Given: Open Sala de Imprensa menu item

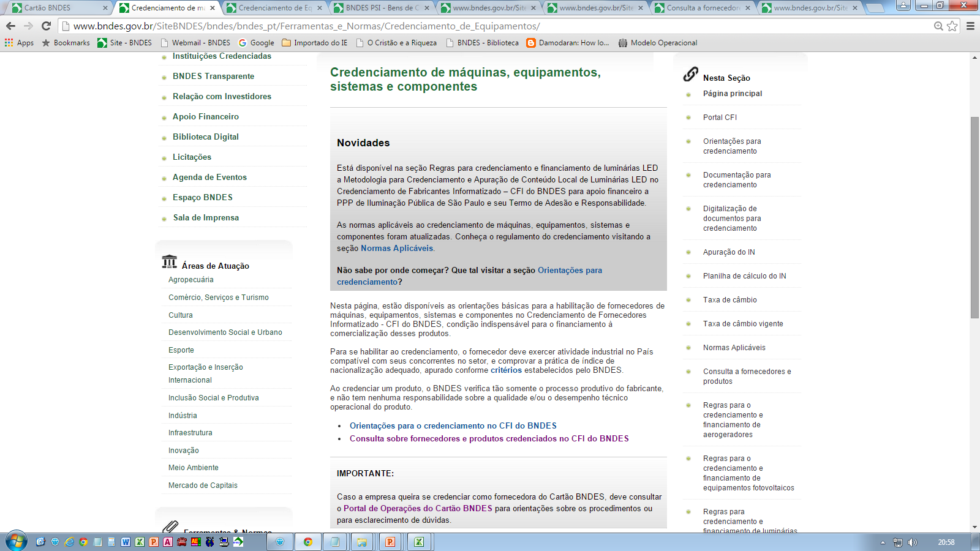Looking at the screenshot, I should 206,217.
